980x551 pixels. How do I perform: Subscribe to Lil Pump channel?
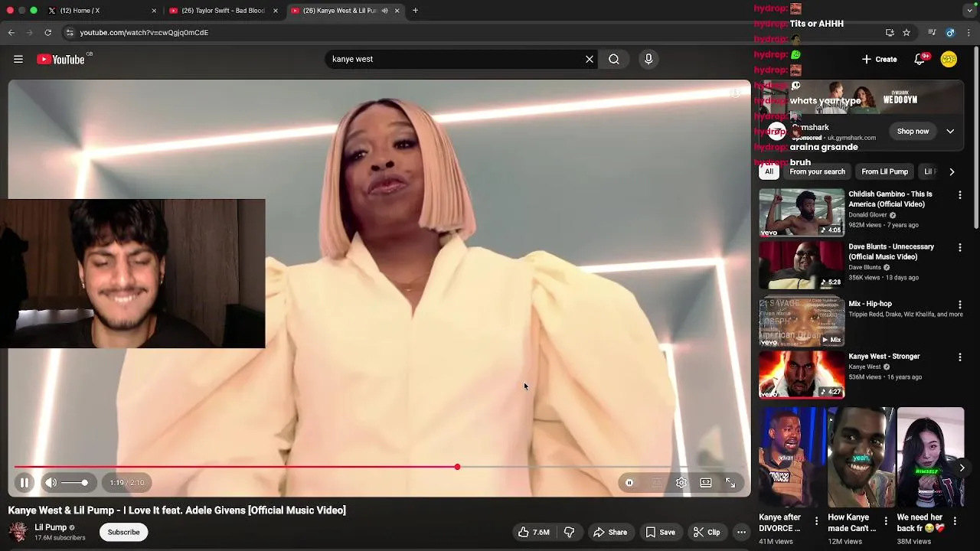pyautogui.click(x=123, y=532)
